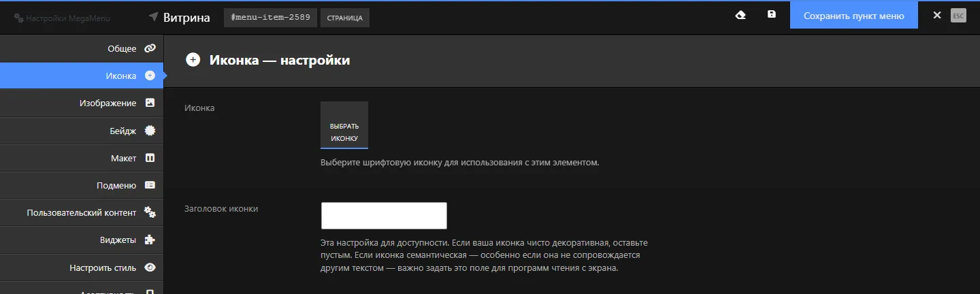This screenshot has width=980, height=294.
Task: Click the badge seal icon next to Бейдж
Action: 150,131
